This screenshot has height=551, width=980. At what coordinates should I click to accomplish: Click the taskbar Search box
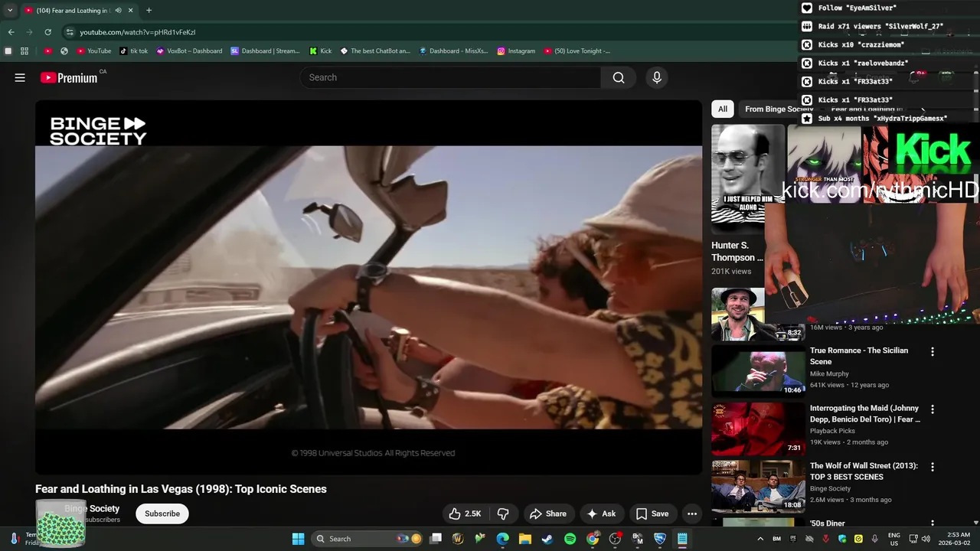tap(367, 539)
